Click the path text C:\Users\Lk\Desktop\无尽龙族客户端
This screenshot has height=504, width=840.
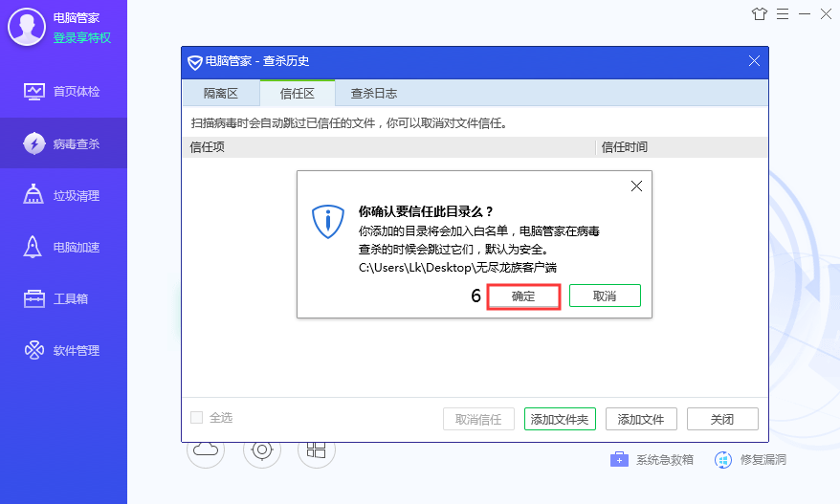(457, 267)
